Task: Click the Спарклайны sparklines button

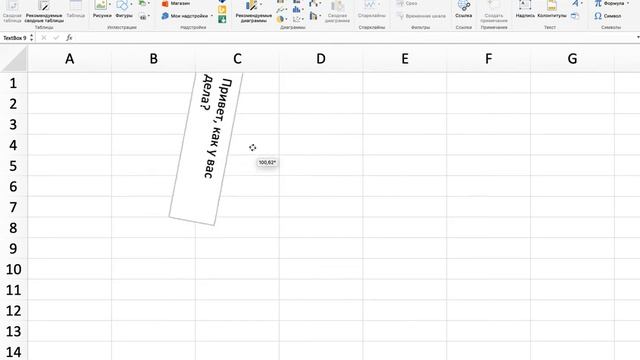Action: tap(371, 9)
